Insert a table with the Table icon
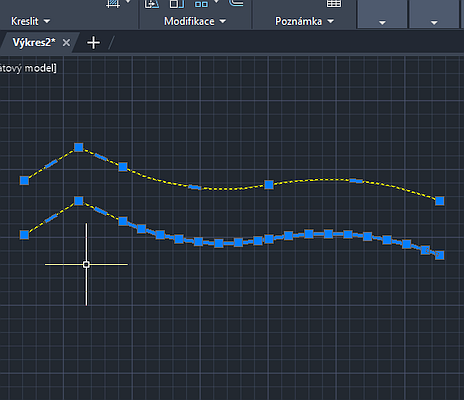The height and width of the screenshot is (400, 464). coord(334,3)
